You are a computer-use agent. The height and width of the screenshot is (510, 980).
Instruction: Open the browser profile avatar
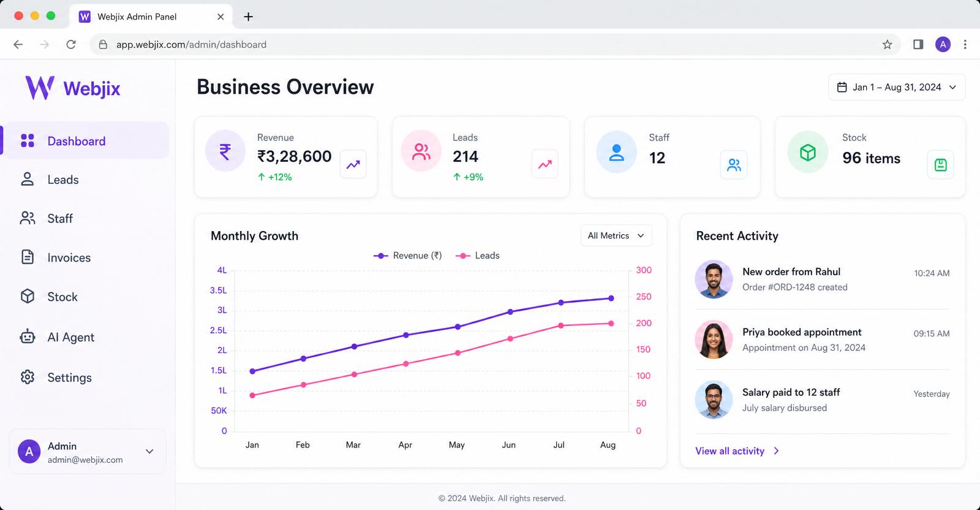943,44
